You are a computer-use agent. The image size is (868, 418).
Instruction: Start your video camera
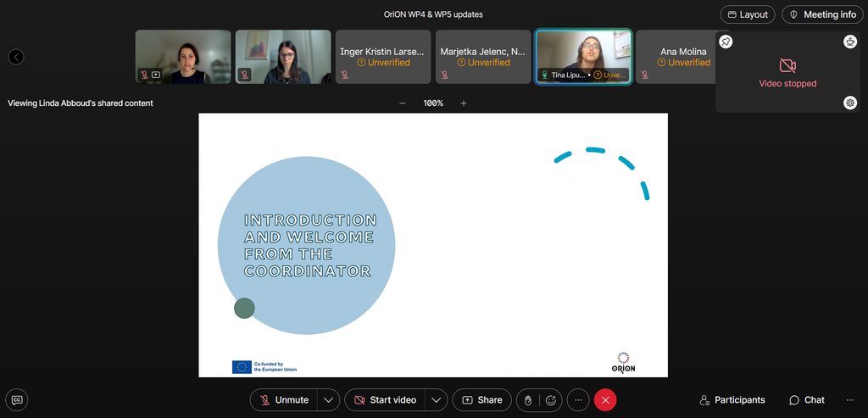(385, 400)
